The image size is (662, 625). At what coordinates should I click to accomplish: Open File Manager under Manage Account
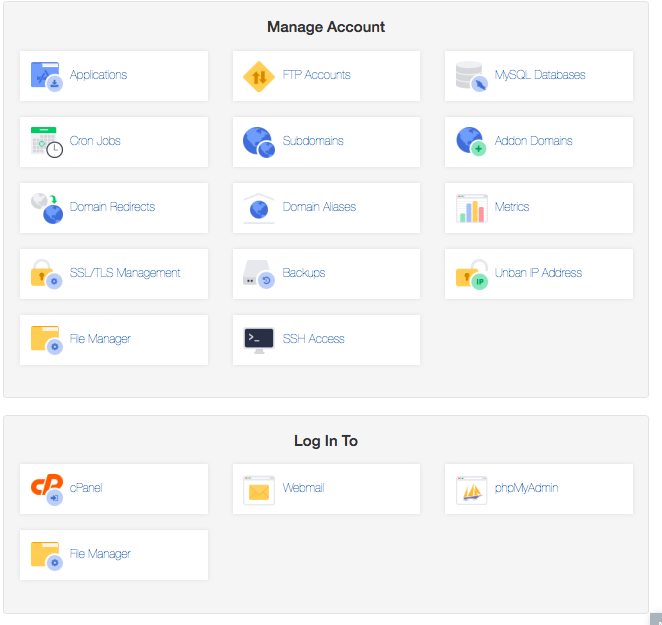[x=100, y=339]
